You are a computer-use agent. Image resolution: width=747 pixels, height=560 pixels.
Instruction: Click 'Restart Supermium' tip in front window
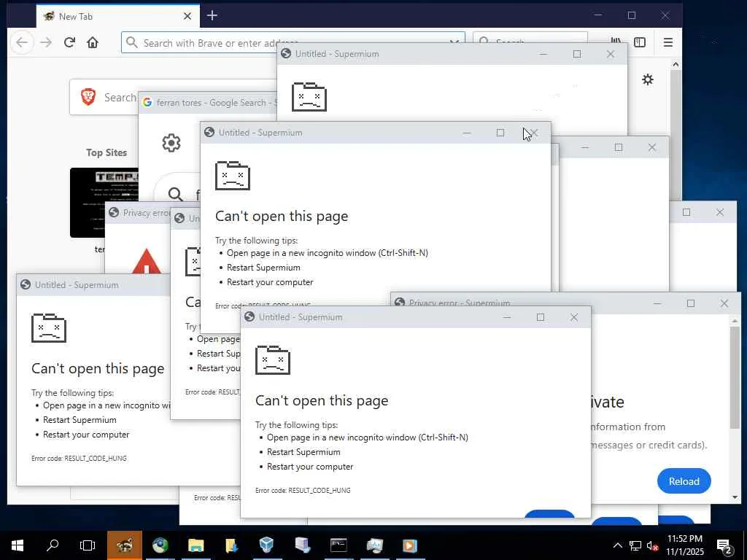coord(303,452)
